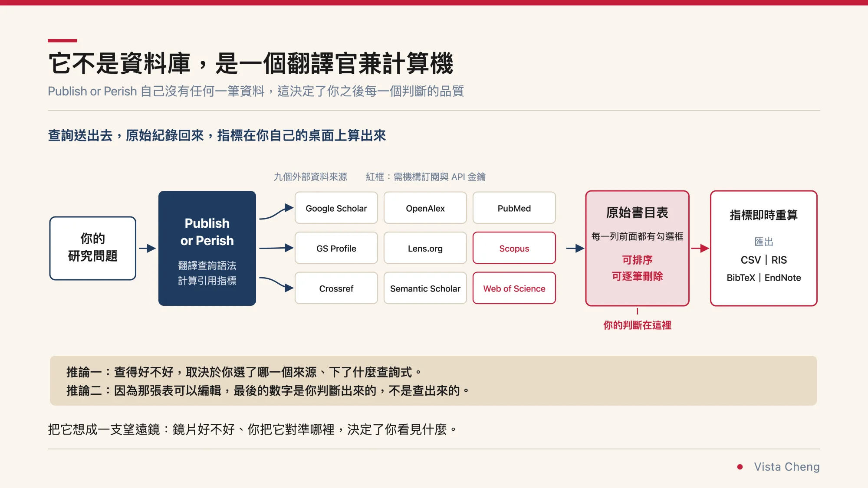This screenshot has width=868, height=488.
Task: Click the red dot beside Vista Cheng
Action: [740, 467]
